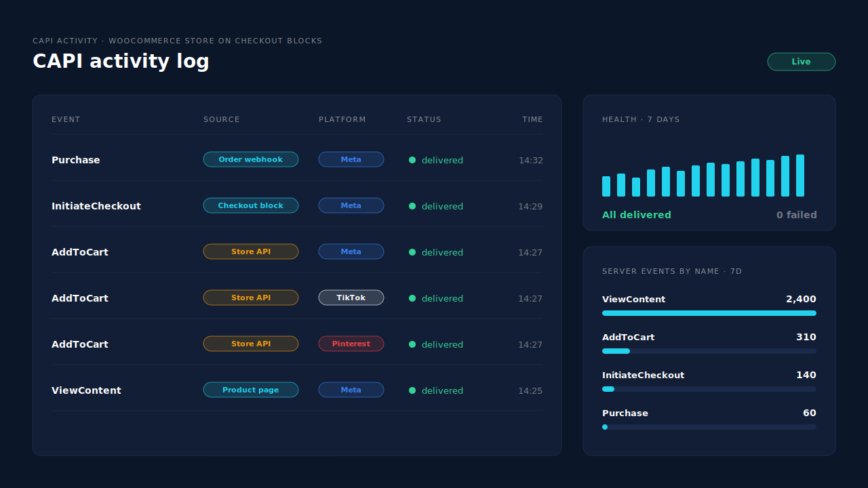Click Meta tag in InitiateCheckout row
The width and height of the screenshot is (868, 488).
point(351,205)
